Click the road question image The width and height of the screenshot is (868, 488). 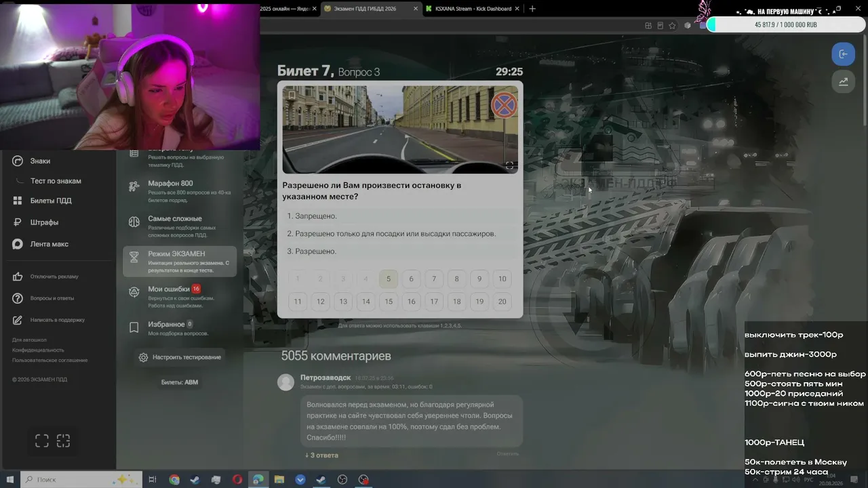(x=400, y=129)
